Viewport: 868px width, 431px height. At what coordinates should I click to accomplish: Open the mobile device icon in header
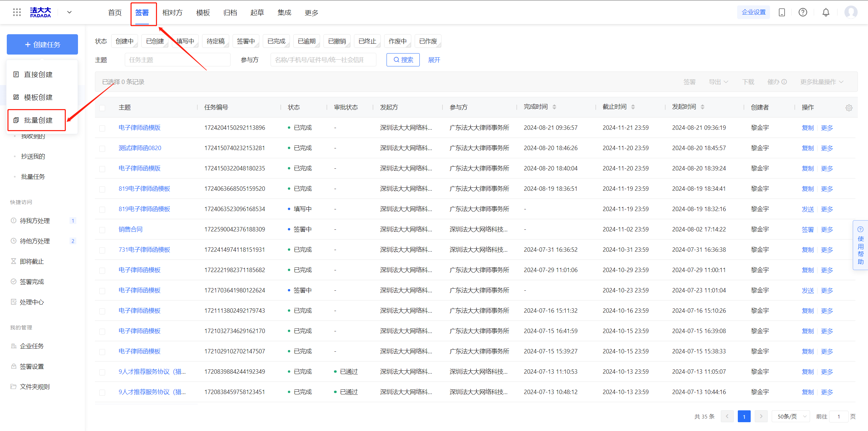pos(782,13)
